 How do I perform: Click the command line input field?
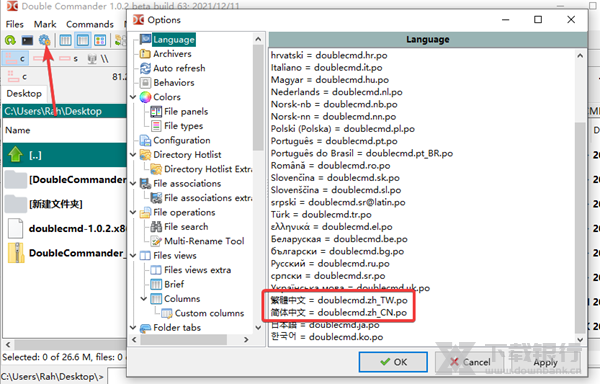coord(117,376)
